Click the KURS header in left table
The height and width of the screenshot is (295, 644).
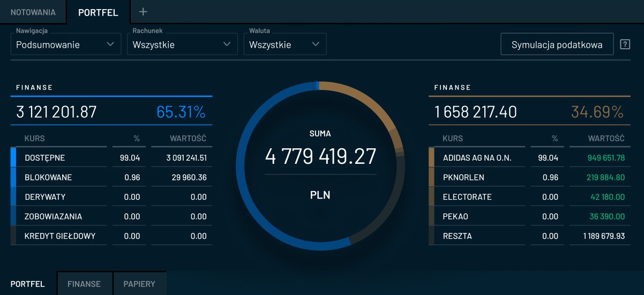[35, 138]
